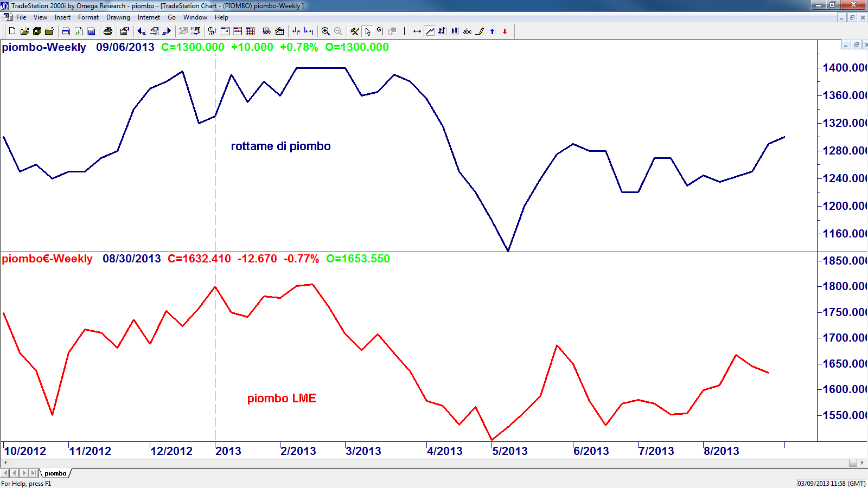Image resolution: width=868 pixels, height=488 pixels.
Task: Click the increase bar spacing icon
Action: 309,31
